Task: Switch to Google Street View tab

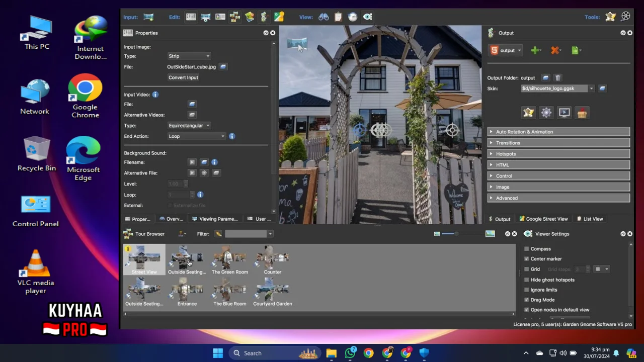Action: click(543, 219)
